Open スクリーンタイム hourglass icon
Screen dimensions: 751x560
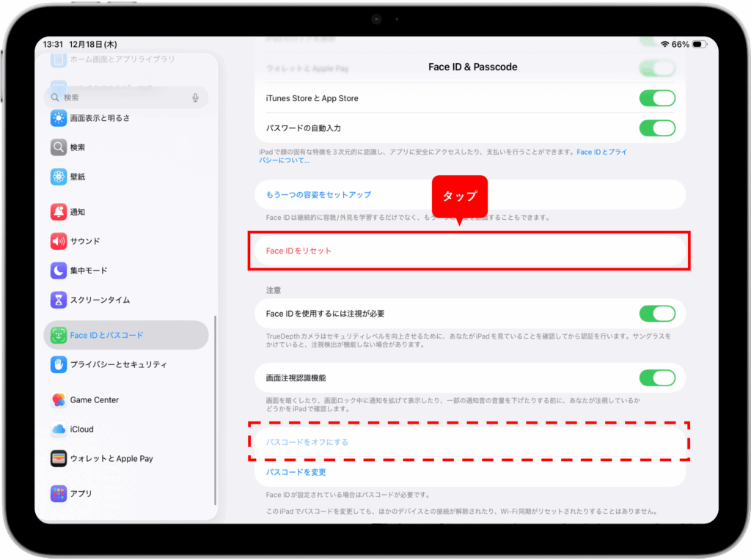click(x=59, y=300)
